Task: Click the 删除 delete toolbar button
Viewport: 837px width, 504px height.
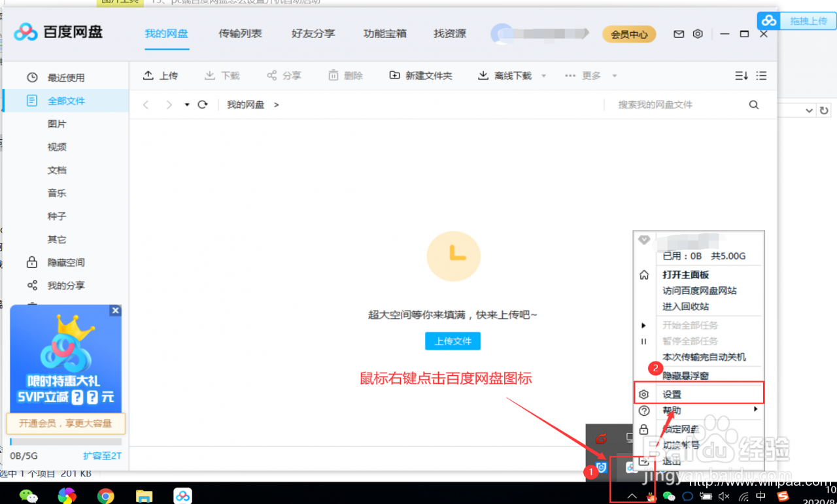Action: pyautogui.click(x=345, y=76)
